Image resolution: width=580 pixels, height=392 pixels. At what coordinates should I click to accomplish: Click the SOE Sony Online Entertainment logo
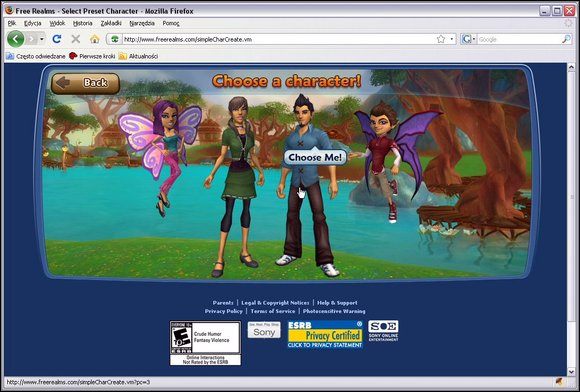click(383, 331)
